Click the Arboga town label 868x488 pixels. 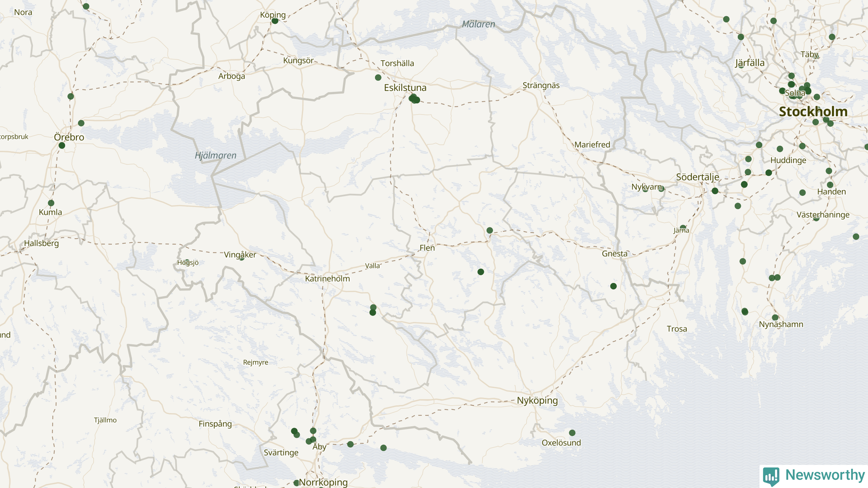click(232, 76)
